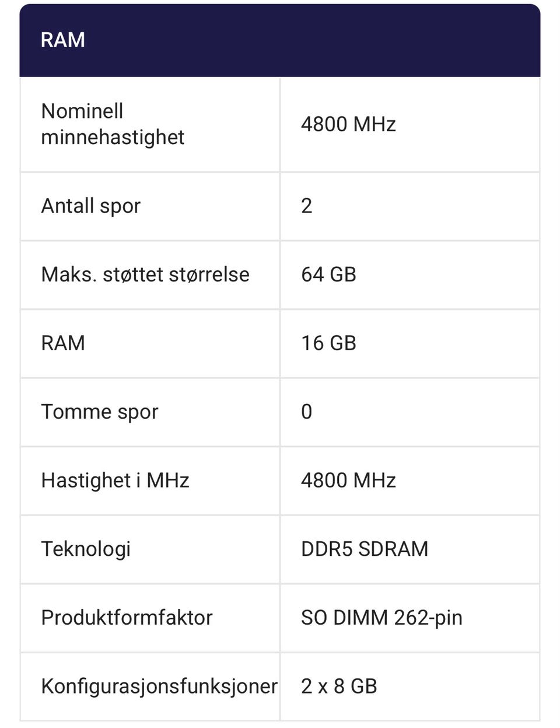Screen dimensions: 560x728
Task: Click the 4800 MHz nominal speed value
Action: pyautogui.click(x=348, y=124)
